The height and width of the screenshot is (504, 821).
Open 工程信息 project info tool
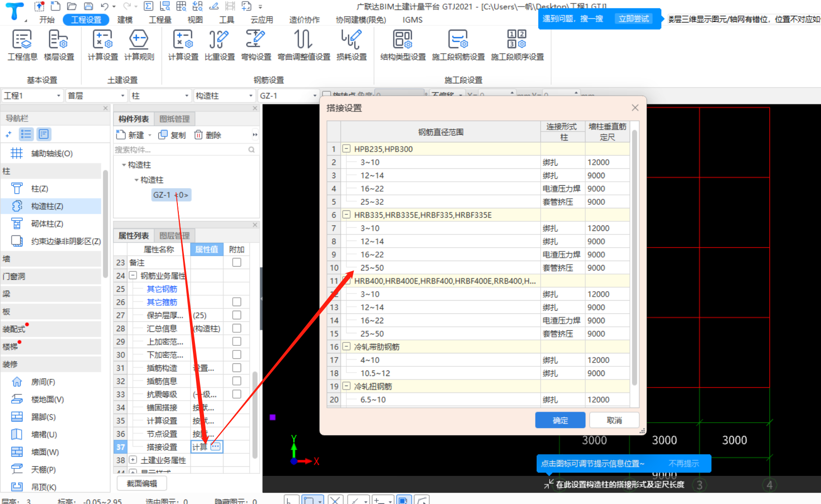click(x=22, y=45)
